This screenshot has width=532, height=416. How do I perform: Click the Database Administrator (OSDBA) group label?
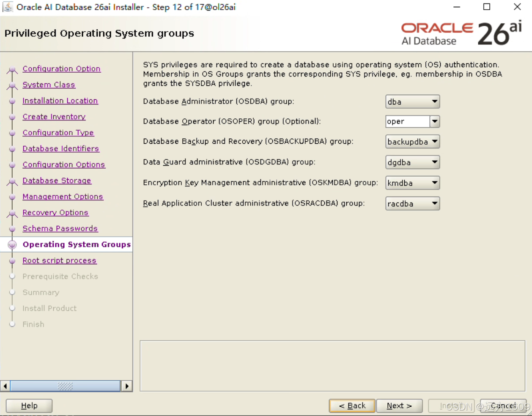point(218,101)
